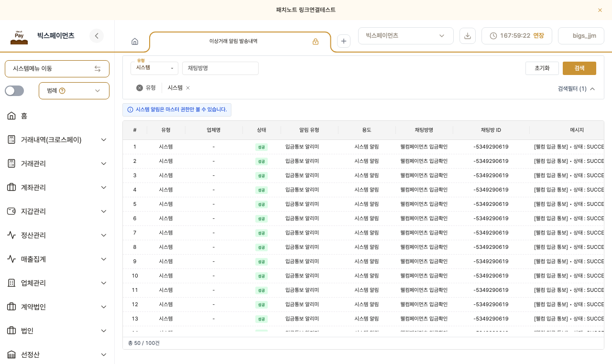Click the 거래내역(크로스페이) calculator icon

point(11,139)
